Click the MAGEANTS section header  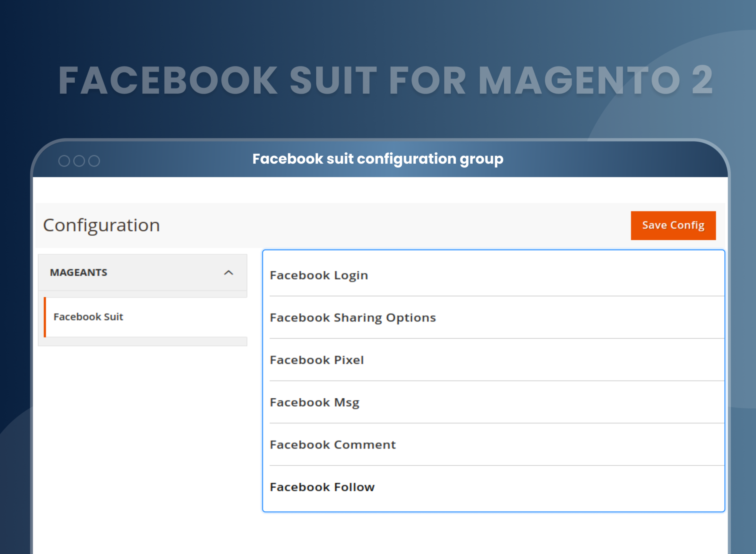click(x=79, y=273)
